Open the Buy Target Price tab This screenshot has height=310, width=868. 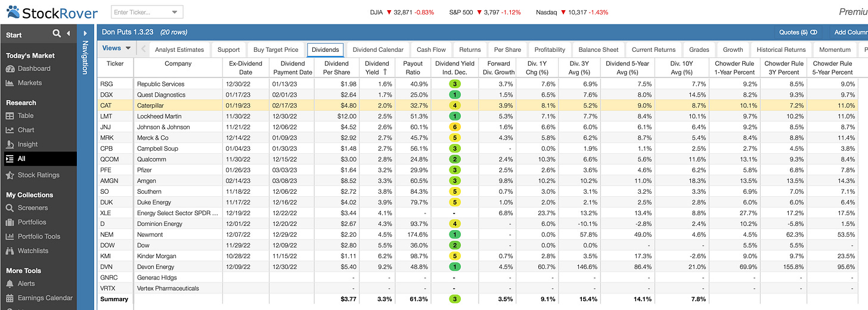pyautogui.click(x=275, y=50)
